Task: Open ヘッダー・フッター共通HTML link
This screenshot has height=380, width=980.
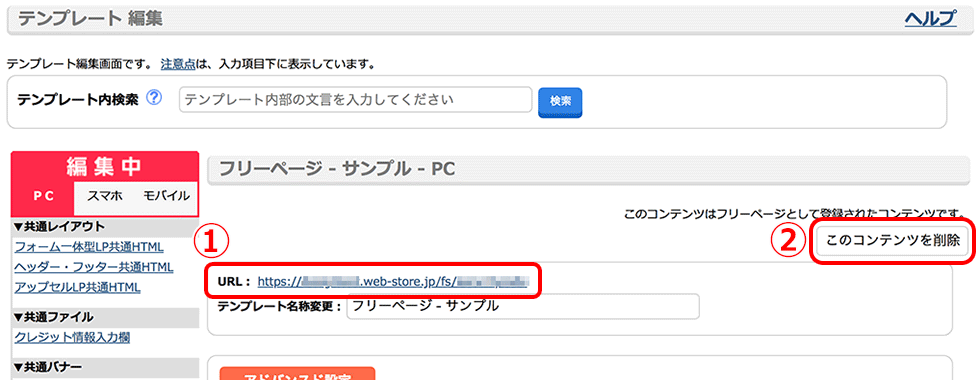Action: (x=94, y=267)
